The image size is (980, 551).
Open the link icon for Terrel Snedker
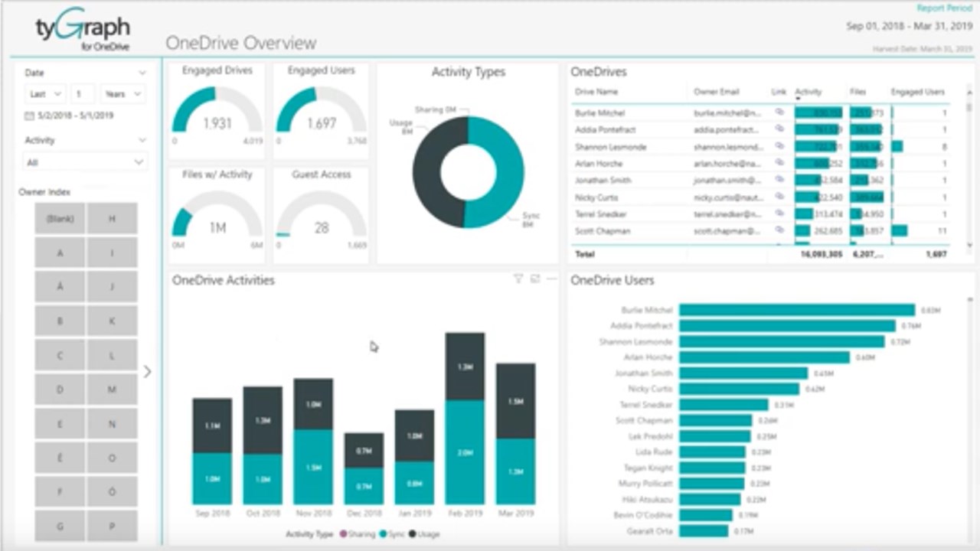click(x=779, y=214)
